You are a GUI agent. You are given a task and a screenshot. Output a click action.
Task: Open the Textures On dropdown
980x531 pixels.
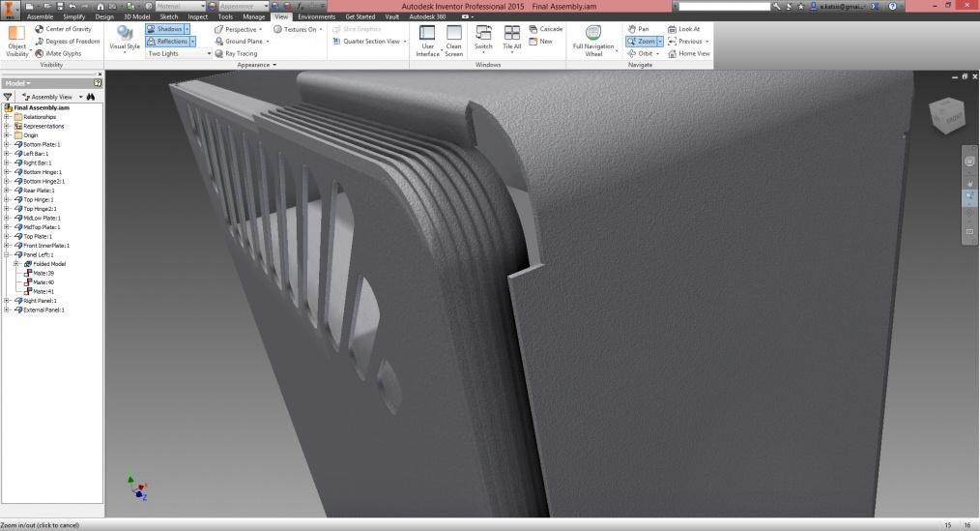(298, 29)
